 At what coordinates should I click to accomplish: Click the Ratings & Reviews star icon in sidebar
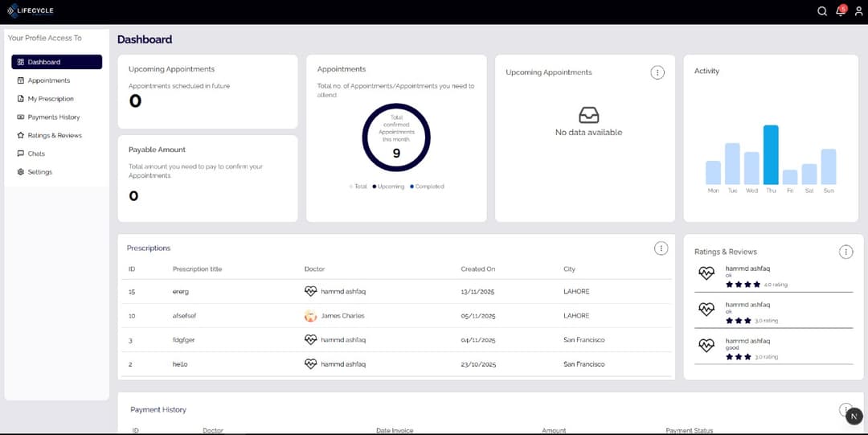(20, 135)
